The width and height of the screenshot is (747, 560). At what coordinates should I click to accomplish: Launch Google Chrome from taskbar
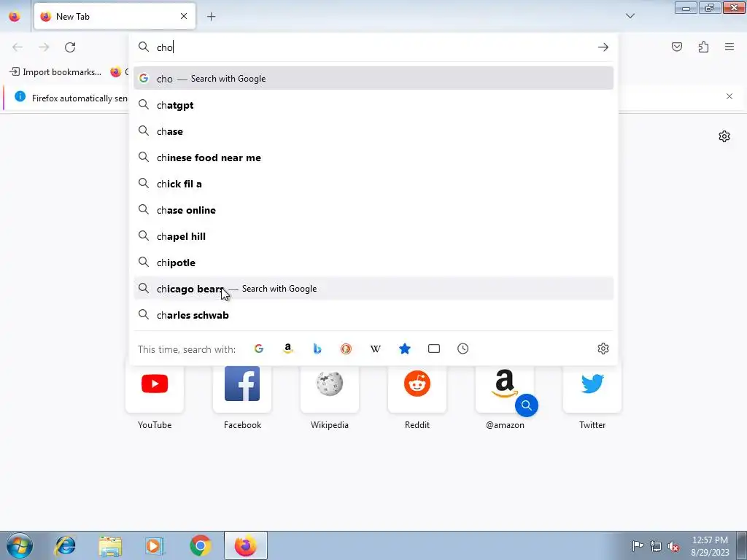point(200,545)
